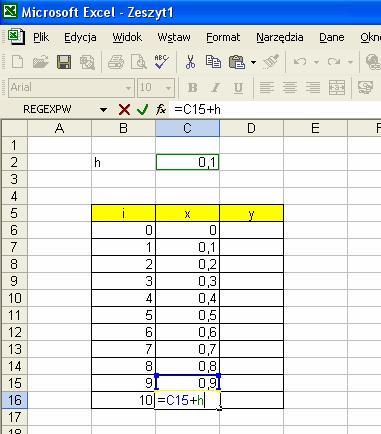
Task: Click cell B11 containing 5
Action: pyautogui.click(x=123, y=315)
